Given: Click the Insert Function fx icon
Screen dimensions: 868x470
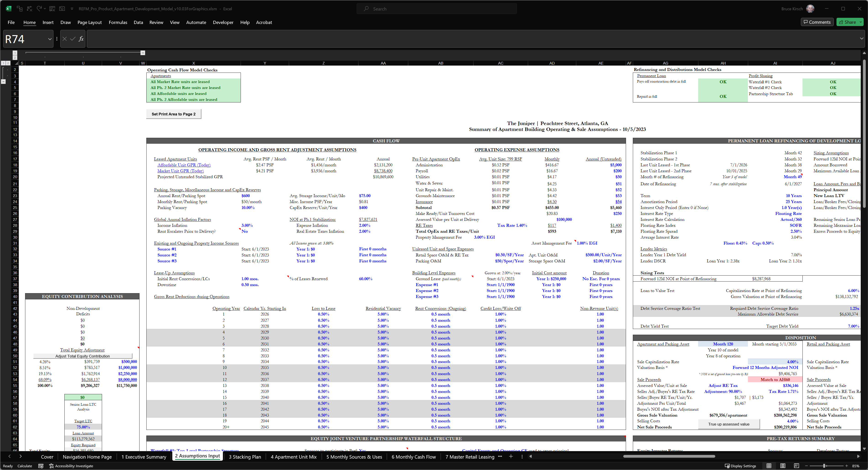Looking at the screenshot, I should click(x=81, y=39).
